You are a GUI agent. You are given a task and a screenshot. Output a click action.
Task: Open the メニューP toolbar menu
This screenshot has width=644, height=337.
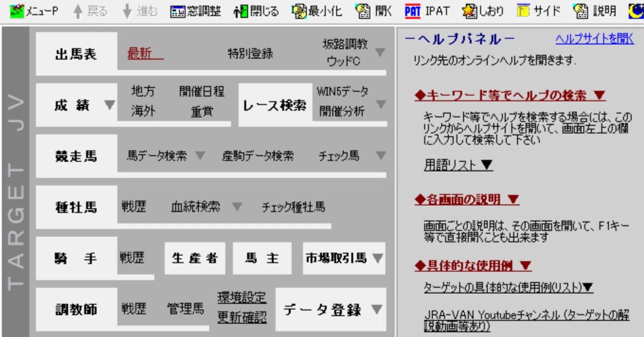click(34, 11)
